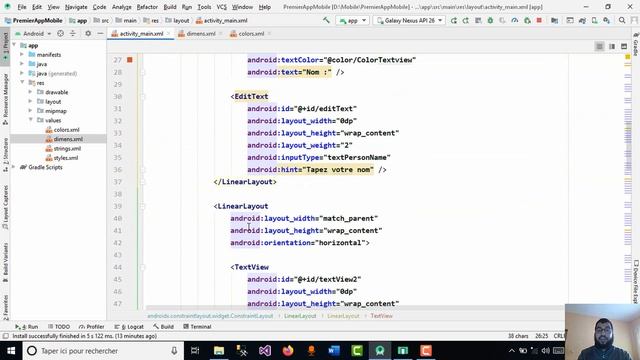
Task: Open the Galaxy Nexus API 26 device dropdown
Action: pyautogui.click(x=409, y=20)
